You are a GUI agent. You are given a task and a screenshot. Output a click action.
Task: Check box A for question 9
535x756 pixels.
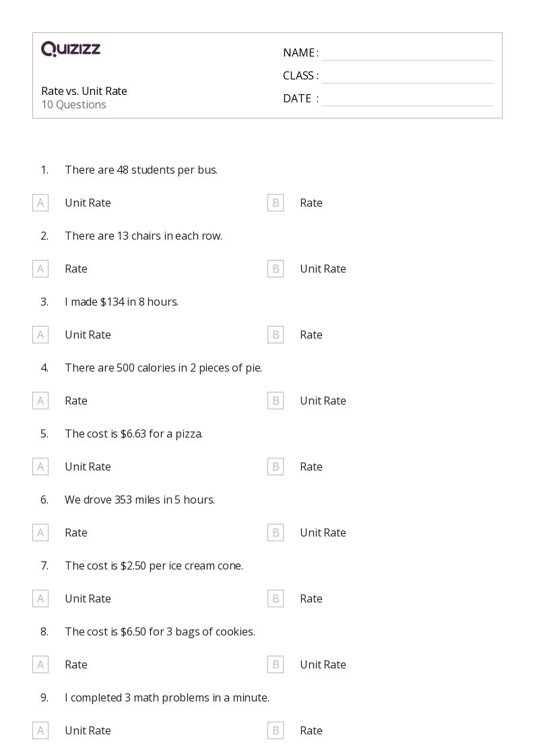coord(40,731)
